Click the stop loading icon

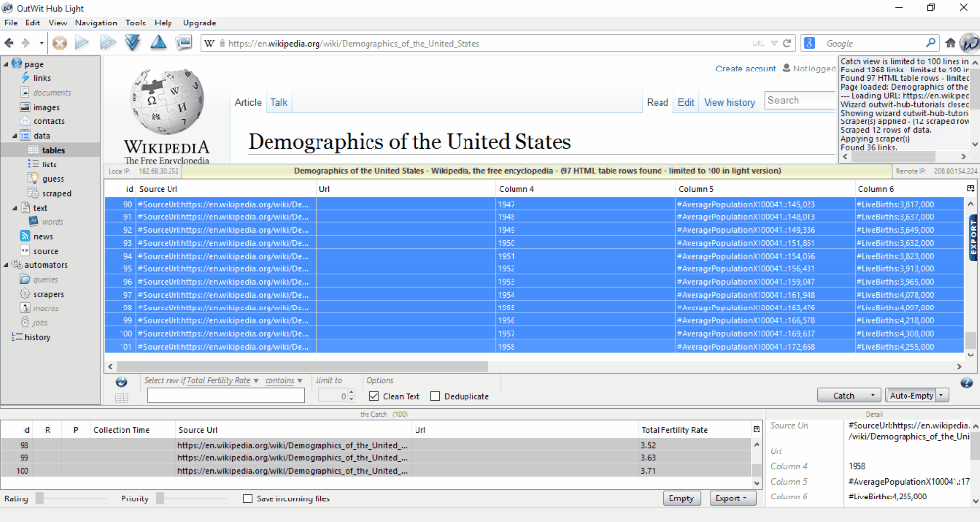tap(60, 43)
